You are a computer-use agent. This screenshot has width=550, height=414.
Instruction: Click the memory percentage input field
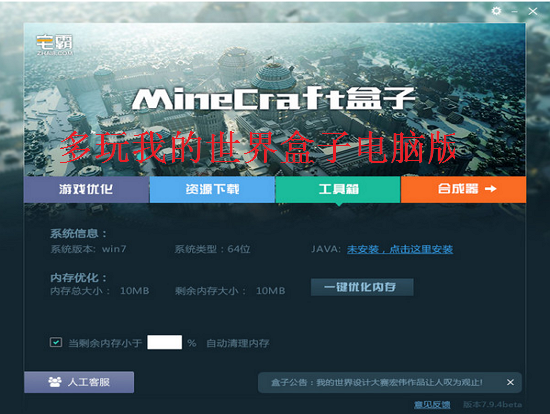[165, 342]
